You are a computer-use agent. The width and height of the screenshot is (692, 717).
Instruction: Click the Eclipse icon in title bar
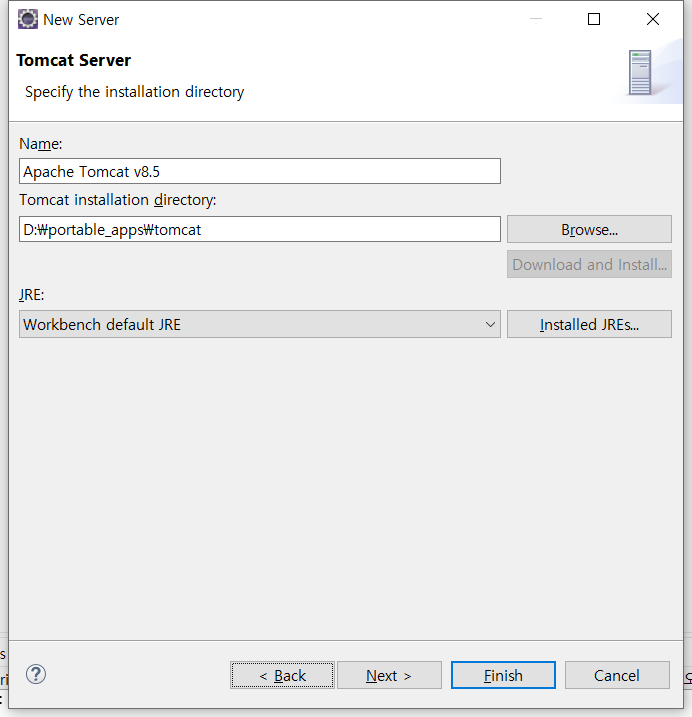[x=27, y=20]
